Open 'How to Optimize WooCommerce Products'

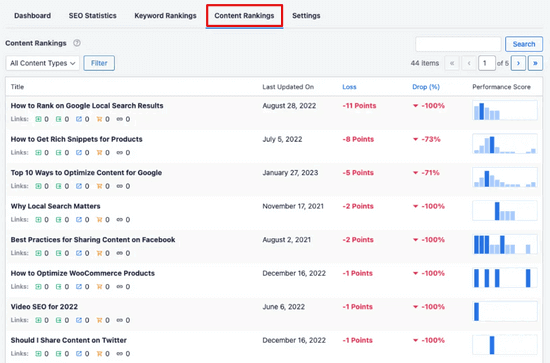pos(83,273)
